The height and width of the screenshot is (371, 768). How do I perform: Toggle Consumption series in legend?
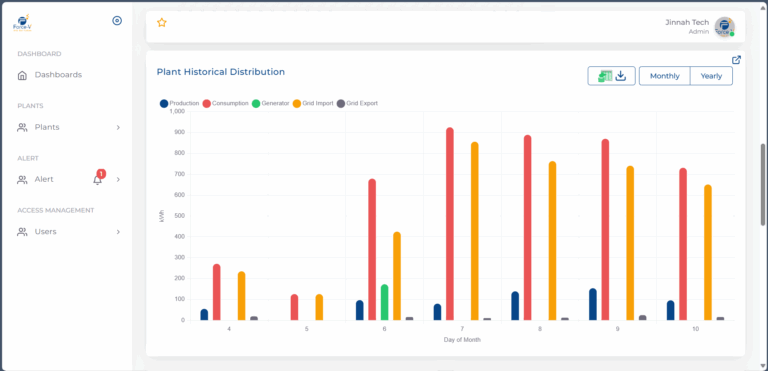click(225, 103)
